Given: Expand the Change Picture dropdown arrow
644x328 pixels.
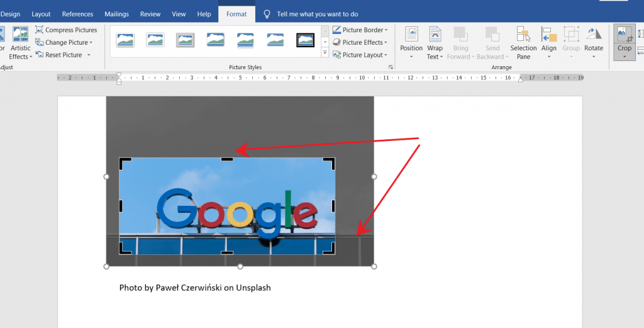Looking at the screenshot, I should pos(91,43).
